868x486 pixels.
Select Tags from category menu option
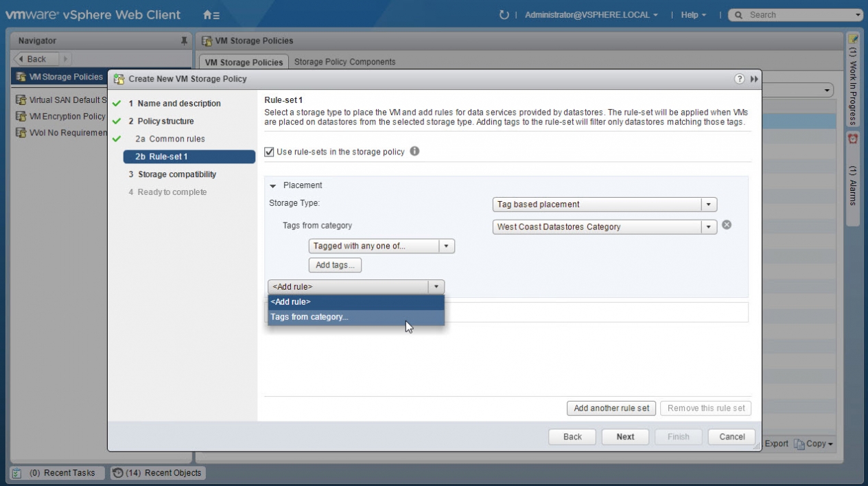[x=309, y=317]
